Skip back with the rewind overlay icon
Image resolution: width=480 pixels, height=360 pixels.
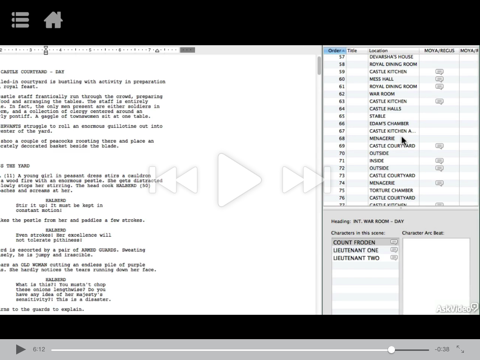point(173,180)
